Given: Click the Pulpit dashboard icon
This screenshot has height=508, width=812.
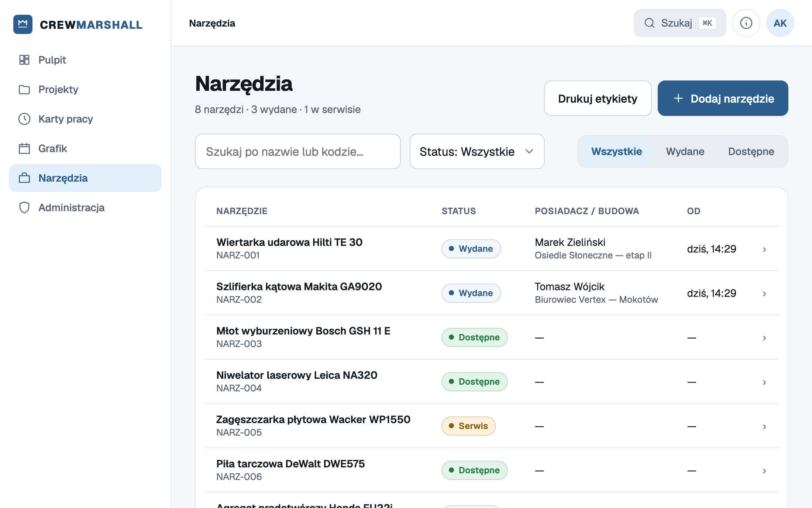Looking at the screenshot, I should point(24,60).
